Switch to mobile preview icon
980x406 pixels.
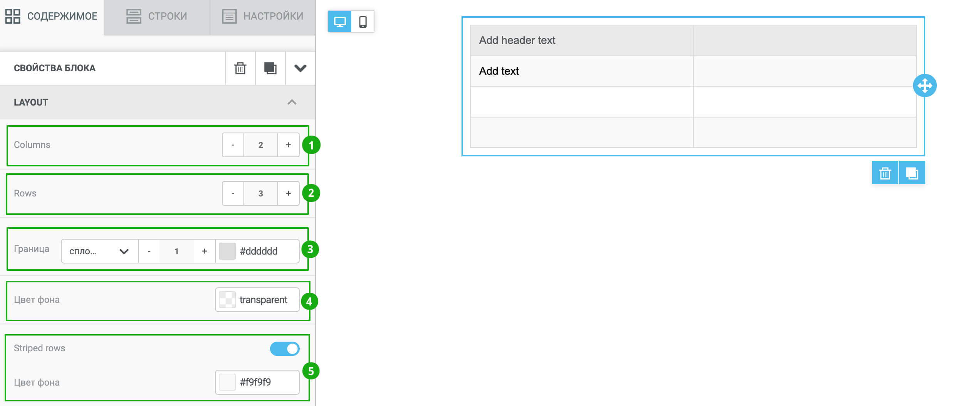point(362,22)
